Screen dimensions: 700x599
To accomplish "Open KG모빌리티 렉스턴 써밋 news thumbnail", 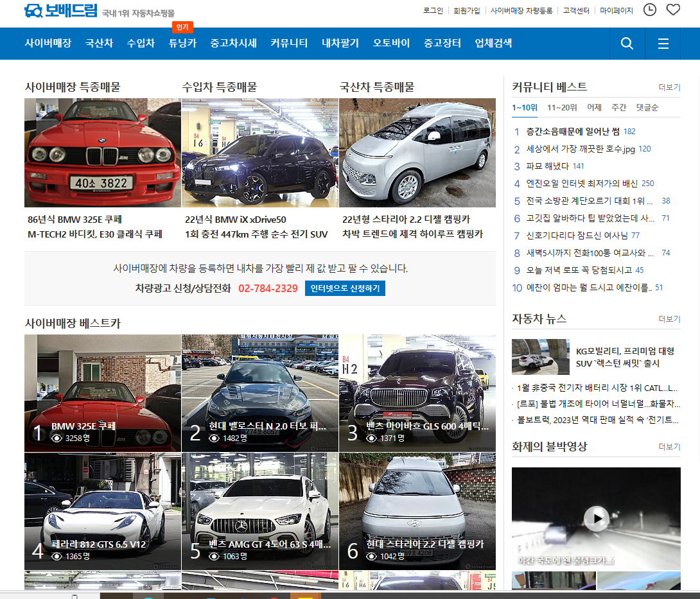I will click(540, 356).
